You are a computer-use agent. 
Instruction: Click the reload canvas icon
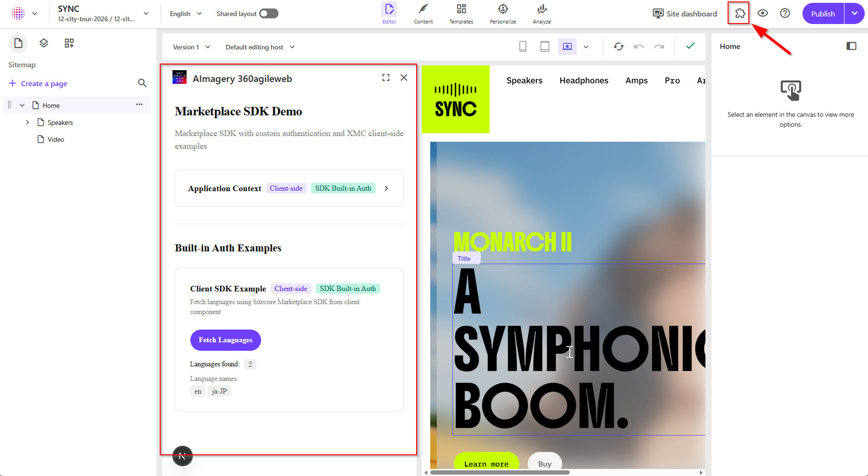pyautogui.click(x=618, y=47)
